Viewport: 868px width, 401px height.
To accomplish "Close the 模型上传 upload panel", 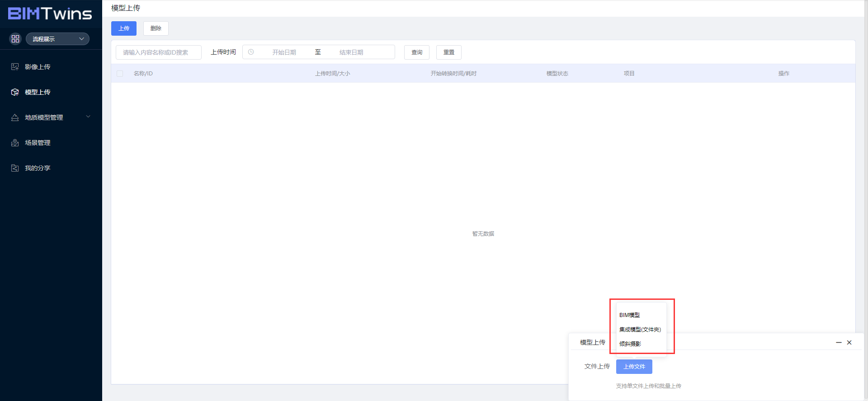I will tap(849, 343).
